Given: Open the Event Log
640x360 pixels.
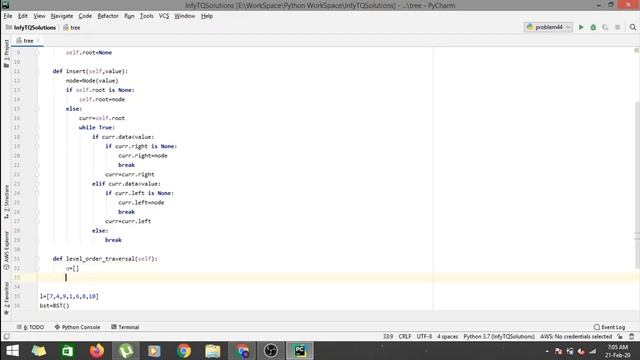Looking at the screenshot, I should (x=609, y=327).
